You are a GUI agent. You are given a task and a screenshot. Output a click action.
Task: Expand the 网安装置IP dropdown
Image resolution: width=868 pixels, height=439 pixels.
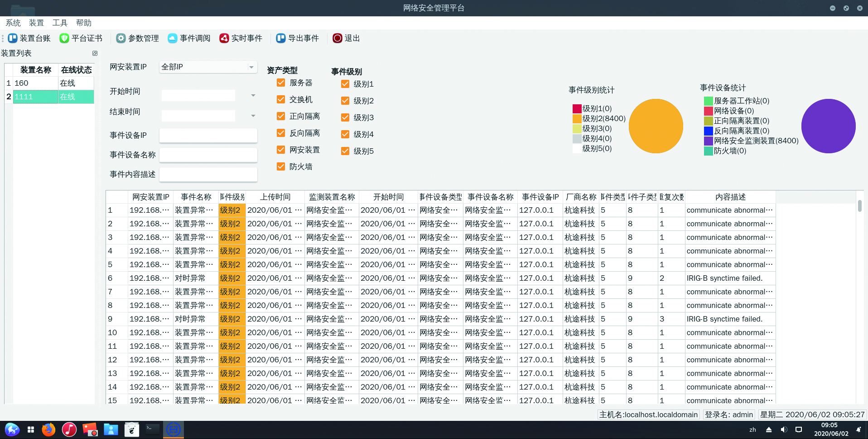pos(251,67)
